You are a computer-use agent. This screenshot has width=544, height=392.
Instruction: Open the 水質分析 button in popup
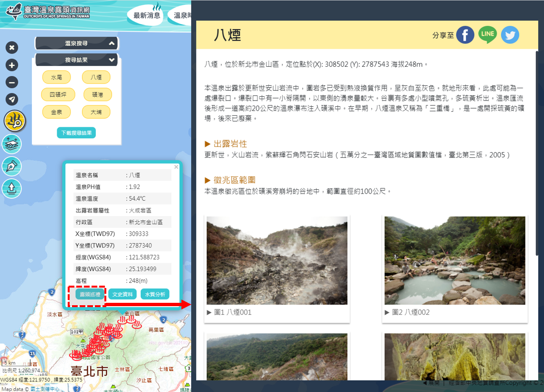(x=155, y=295)
